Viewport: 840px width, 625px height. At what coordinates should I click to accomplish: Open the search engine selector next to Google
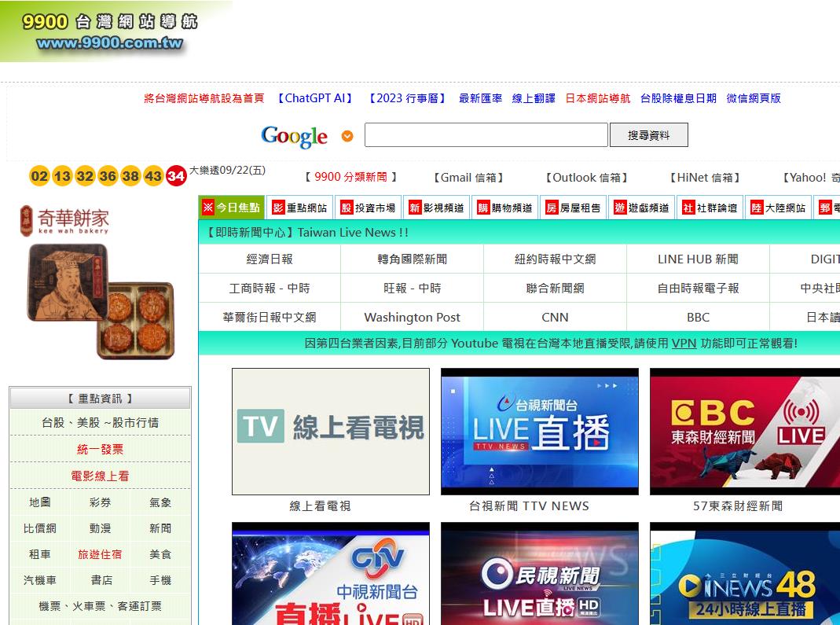pyautogui.click(x=347, y=136)
